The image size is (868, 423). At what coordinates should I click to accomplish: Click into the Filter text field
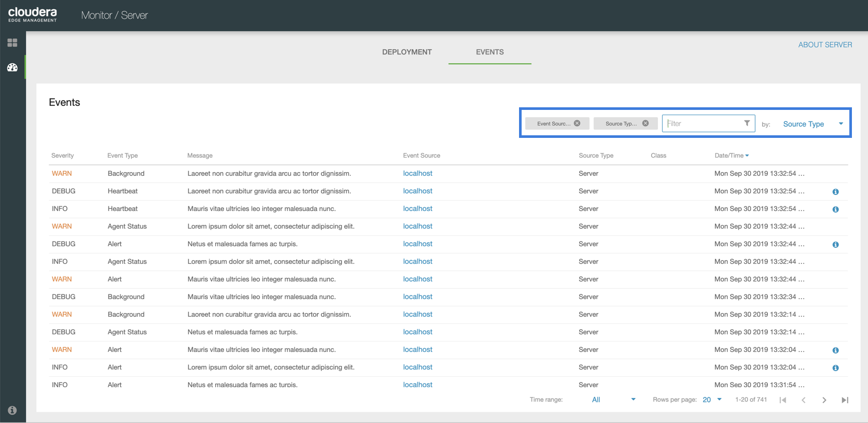[x=703, y=123]
